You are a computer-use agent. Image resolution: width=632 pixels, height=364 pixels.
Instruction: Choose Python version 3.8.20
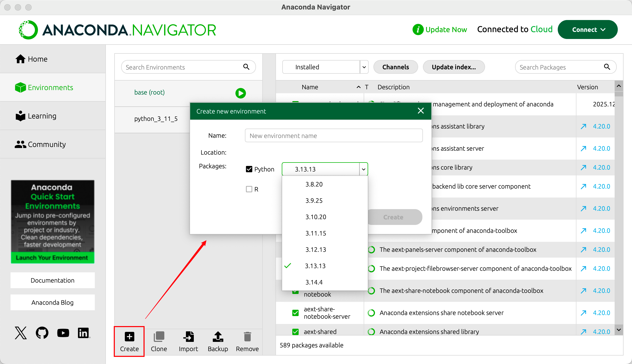point(325,184)
